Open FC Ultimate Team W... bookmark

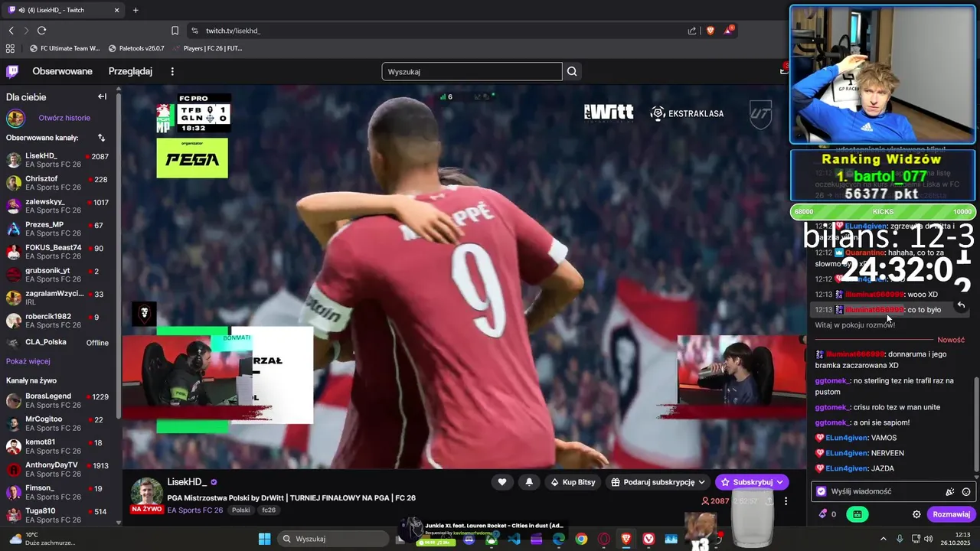click(x=64, y=48)
